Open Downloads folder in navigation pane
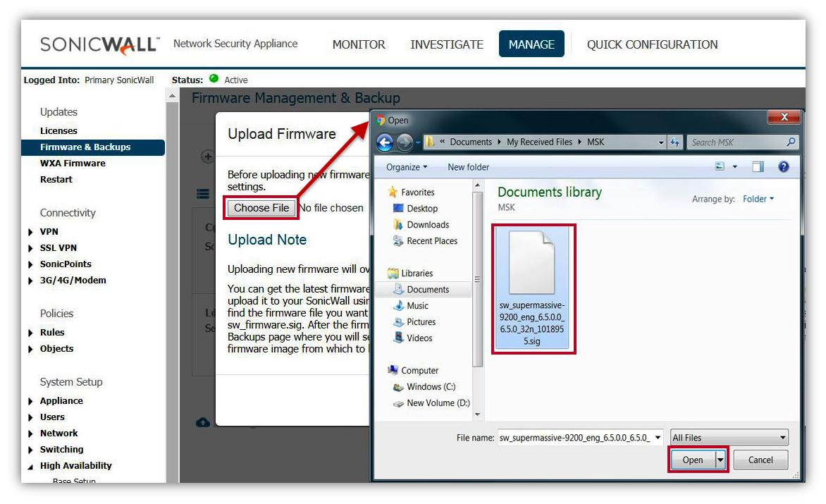 pos(427,225)
